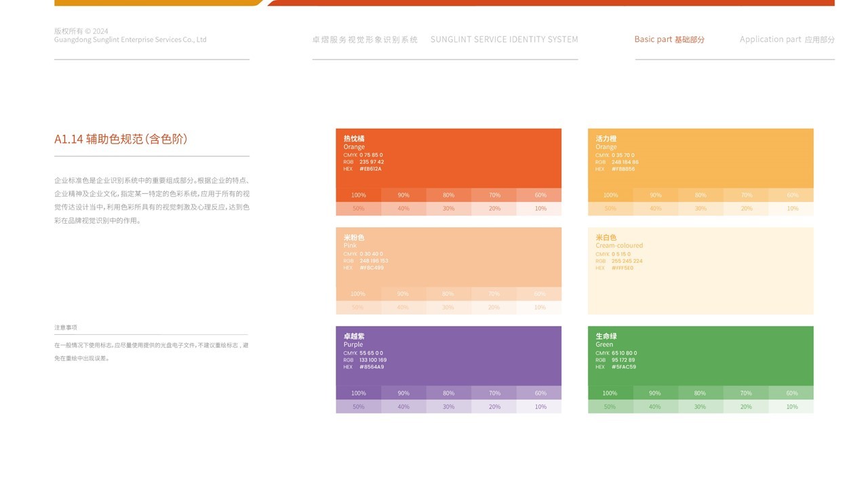The image size is (868, 488).
Task: Select the A1.14 辅助色规范 section heading
Action: 121,139
